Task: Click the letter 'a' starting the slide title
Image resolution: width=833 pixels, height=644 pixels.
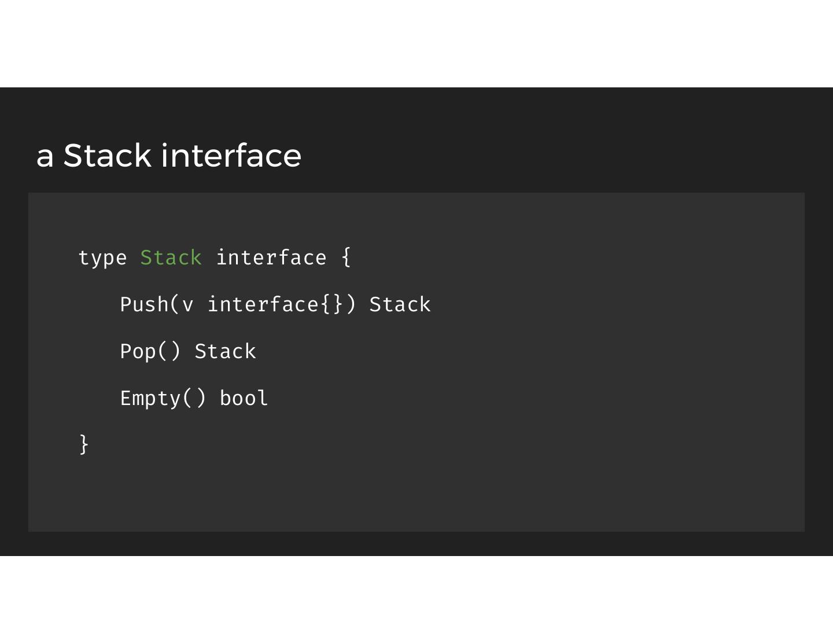Action: (45, 157)
